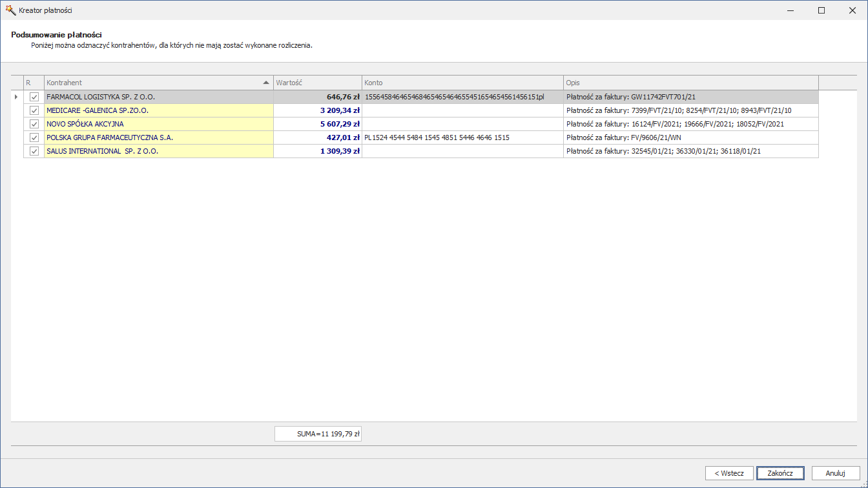This screenshot has width=868, height=488.
Task: Go back with the Wstecz button
Action: pos(729,473)
